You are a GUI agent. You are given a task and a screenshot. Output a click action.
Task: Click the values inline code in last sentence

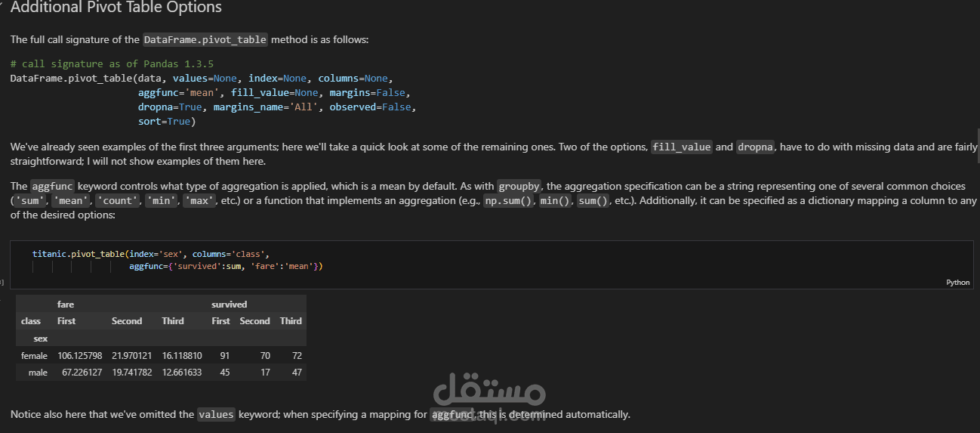tap(216, 414)
